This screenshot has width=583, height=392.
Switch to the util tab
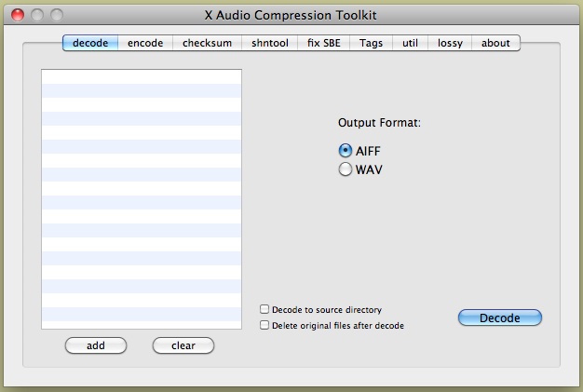click(x=410, y=43)
